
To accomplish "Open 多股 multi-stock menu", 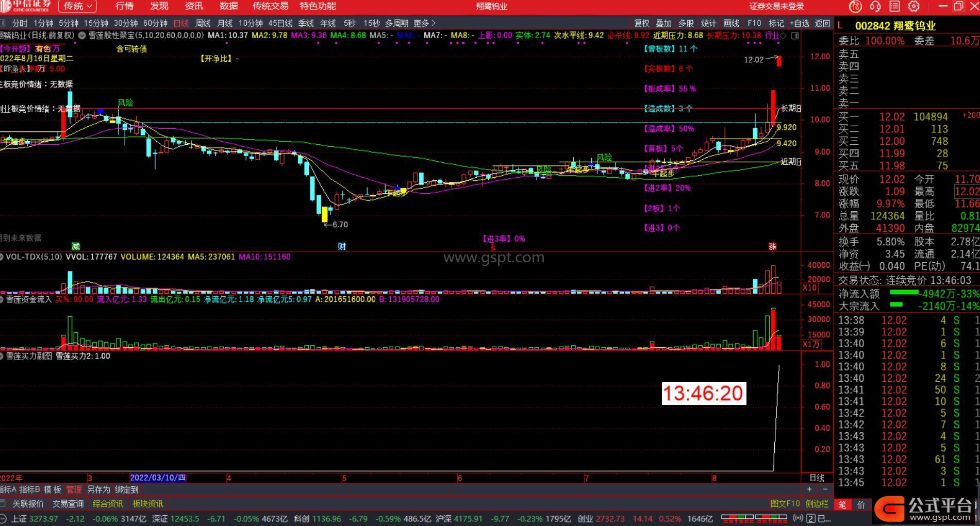I will (x=686, y=23).
